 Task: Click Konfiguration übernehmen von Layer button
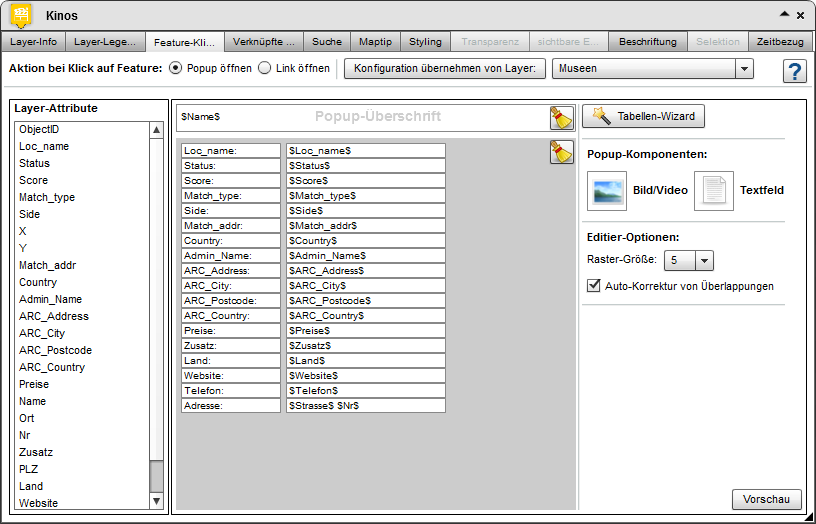coord(445,68)
